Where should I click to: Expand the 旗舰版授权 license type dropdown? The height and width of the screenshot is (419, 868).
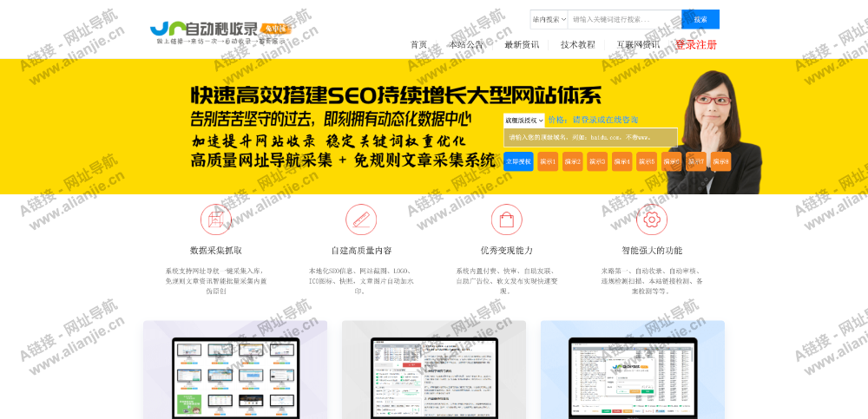(523, 121)
